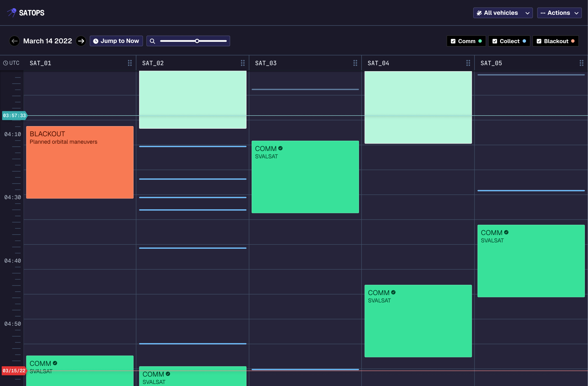Click SAT_04 column drag handle
This screenshot has height=386, width=588.
coord(468,63)
